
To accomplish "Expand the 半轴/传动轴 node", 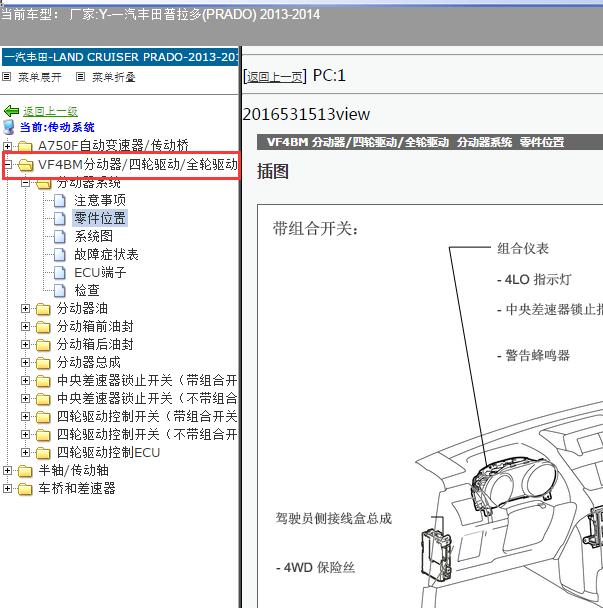I will coord(7,470).
